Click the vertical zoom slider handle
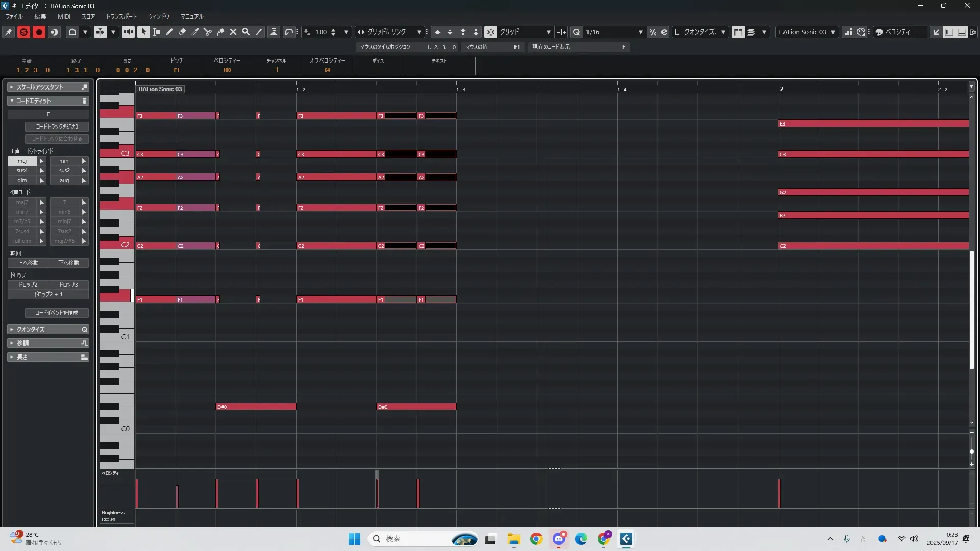The height and width of the screenshot is (551, 980). click(x=971, y=452)
